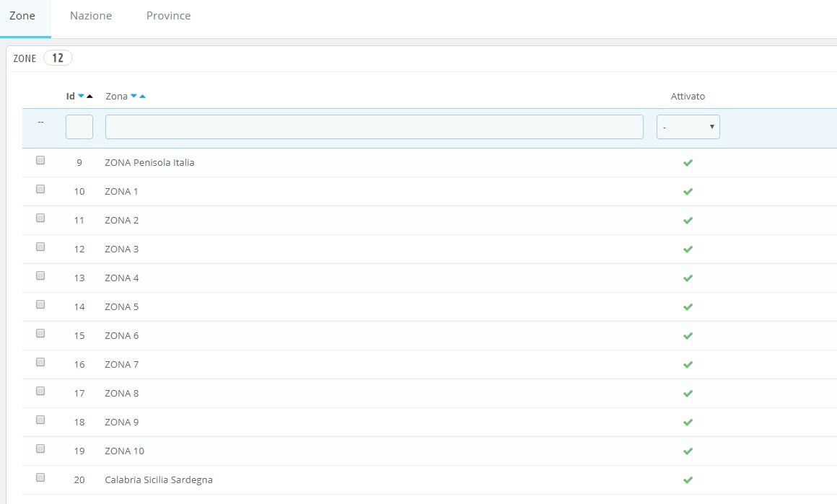This screenshot has height=504, width=837.
Task: Open the Calabria Sicilia Sardegna row
Action: click(430, 479)
